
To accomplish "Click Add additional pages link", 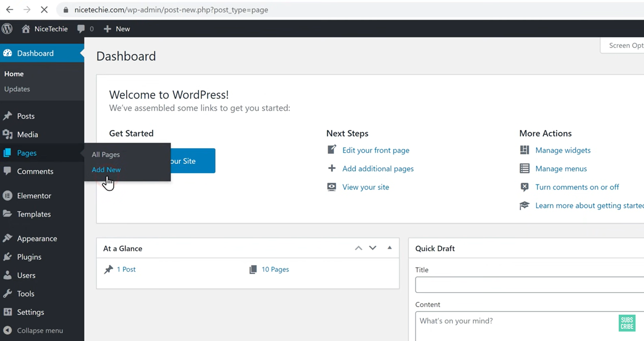I will coord(378,169).
